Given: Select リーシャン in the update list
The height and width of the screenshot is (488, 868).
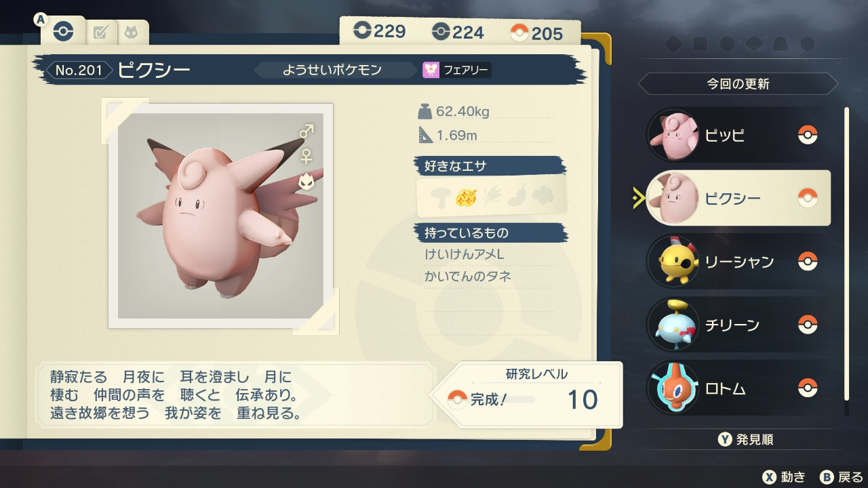Looking at the screenshot, I should pyautogui.click(x=737, y=261).
